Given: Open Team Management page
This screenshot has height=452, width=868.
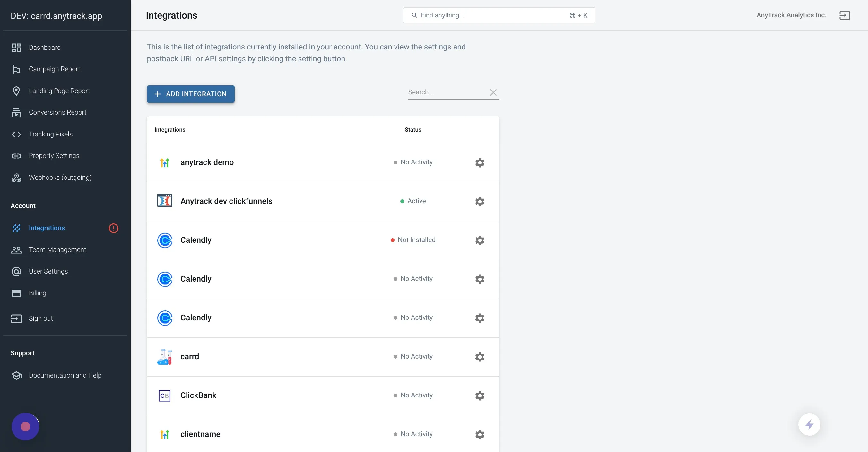Looking at the screenshot, I should 57,250.
